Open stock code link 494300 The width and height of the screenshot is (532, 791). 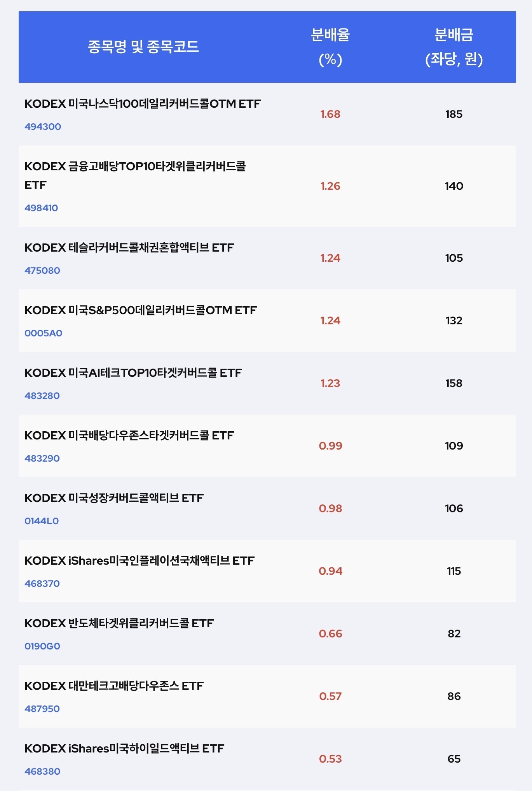43,127
